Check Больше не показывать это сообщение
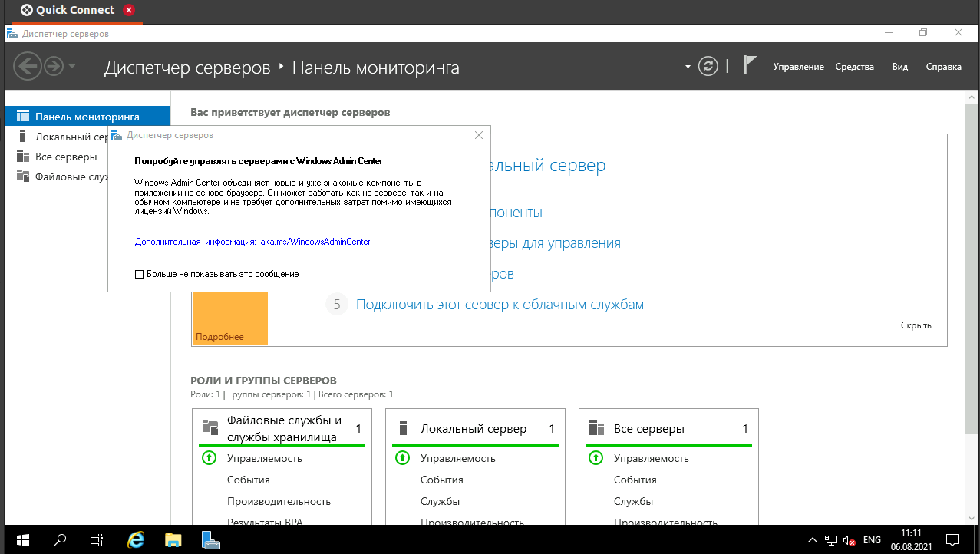This screenshot has height=554, width=980. tap(139, 274)
